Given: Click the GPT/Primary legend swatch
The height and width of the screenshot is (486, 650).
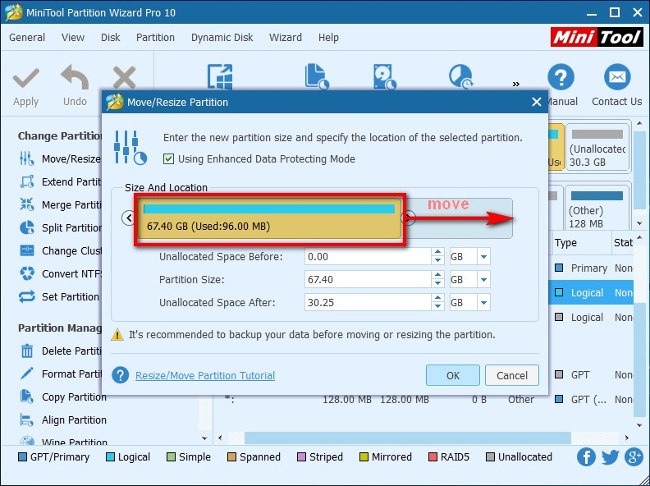Looking at the screenshot, I should pos(22,457).
